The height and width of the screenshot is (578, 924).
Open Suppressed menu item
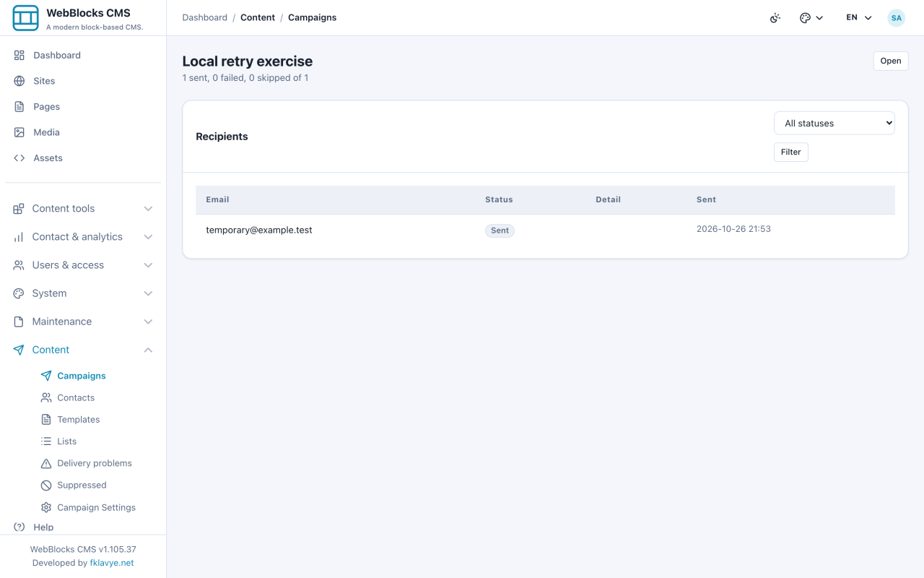(x=82, y=486)
